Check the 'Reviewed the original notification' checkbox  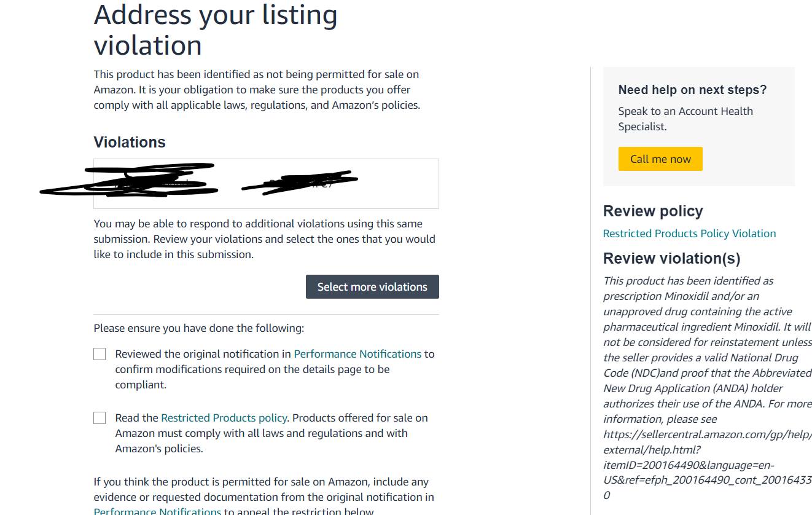tap(100, 354)
